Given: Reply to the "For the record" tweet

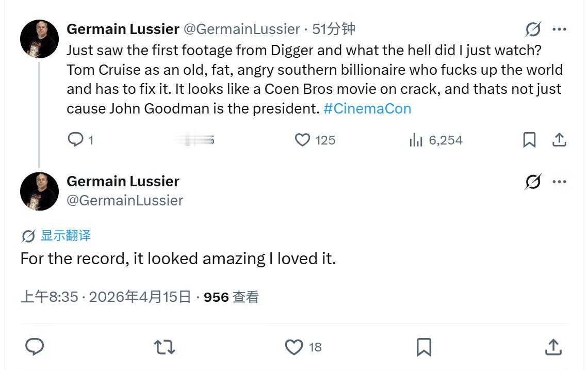Looking at the screenshot, I should pyautogui.click(x=35, y=347).
